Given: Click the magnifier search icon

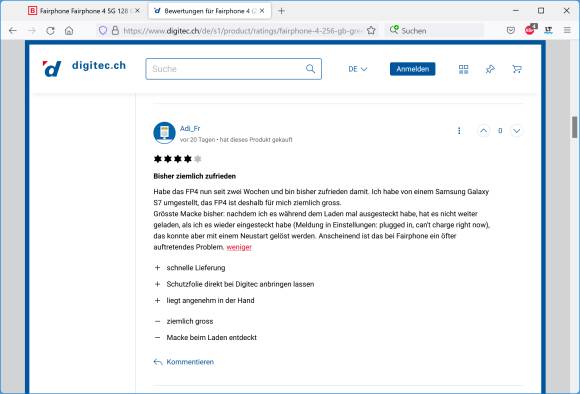Looking at the screenshot, I should (x=310, y=69).
